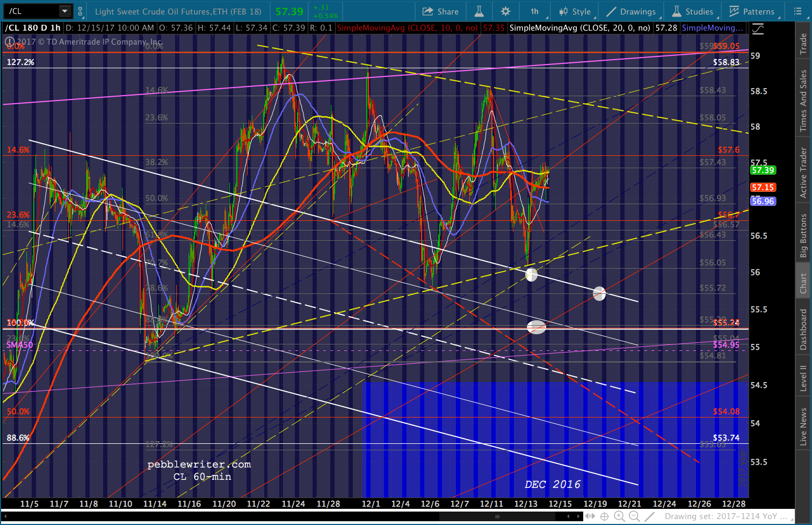Click the white oval marker at 55.24 level
The width and height of the screenshot is (812, 525).
[x=536, y=327]
